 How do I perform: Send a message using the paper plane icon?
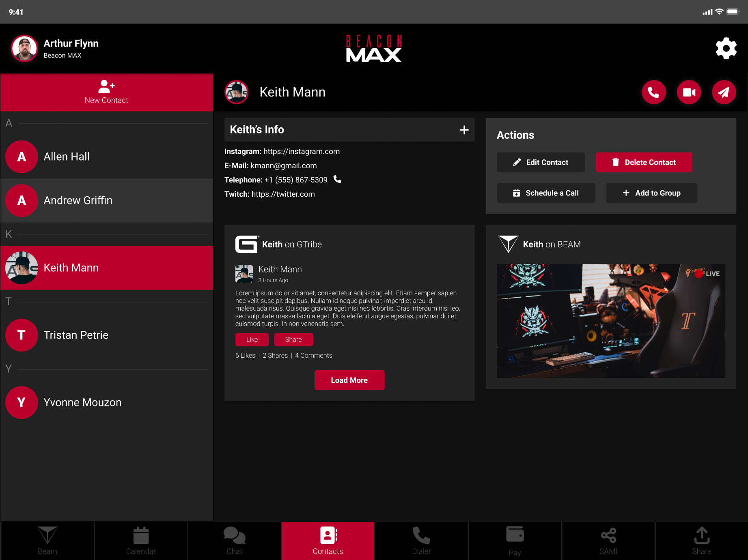724,92
